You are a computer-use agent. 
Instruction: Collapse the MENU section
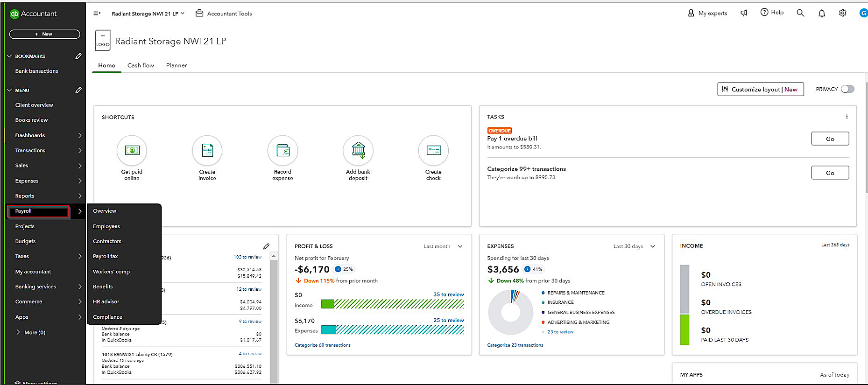click(x=9, y=90)
